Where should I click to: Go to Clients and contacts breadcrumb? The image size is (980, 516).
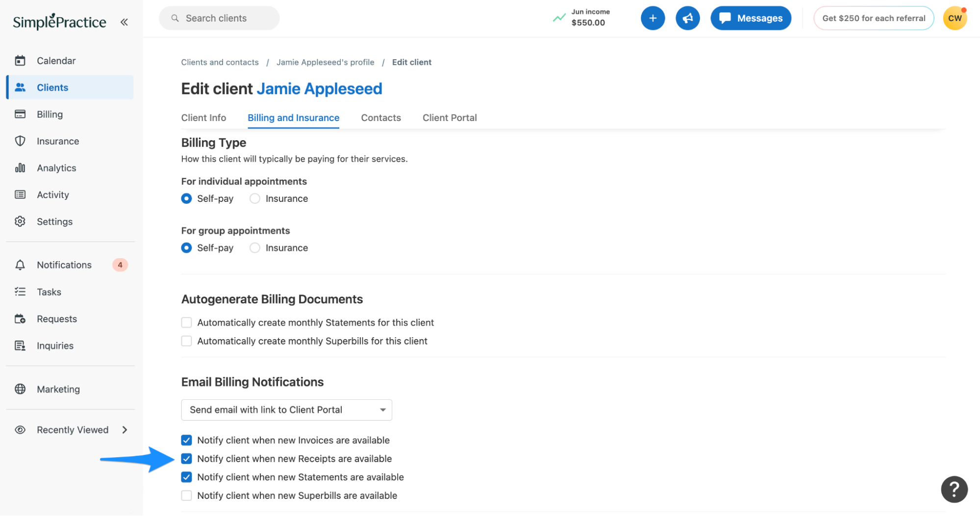[220, 62]
